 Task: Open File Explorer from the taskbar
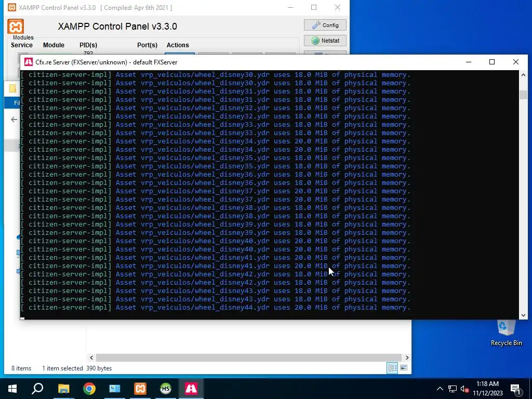click(x=63, y=389)
